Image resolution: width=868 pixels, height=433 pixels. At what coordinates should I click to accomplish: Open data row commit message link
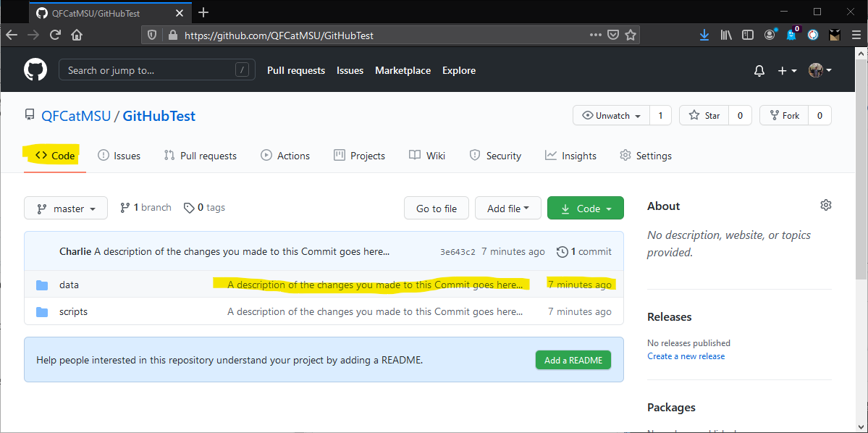(x=375, y=285)
